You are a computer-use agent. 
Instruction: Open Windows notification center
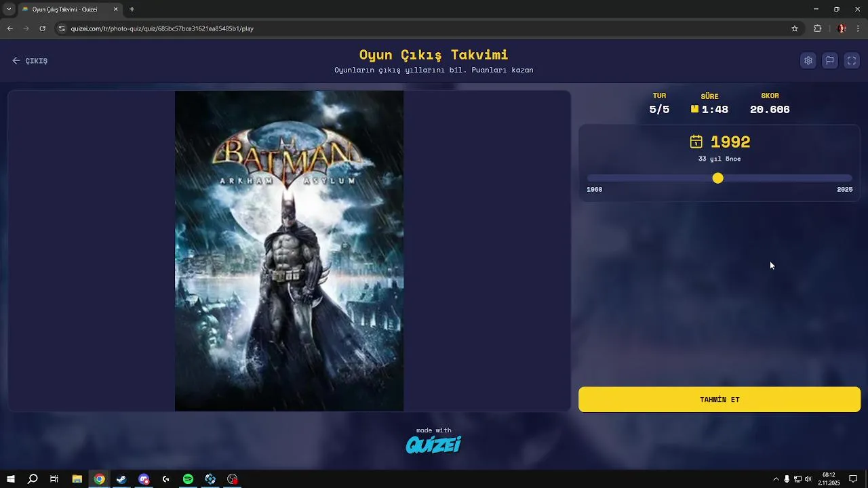coord(853,479)
